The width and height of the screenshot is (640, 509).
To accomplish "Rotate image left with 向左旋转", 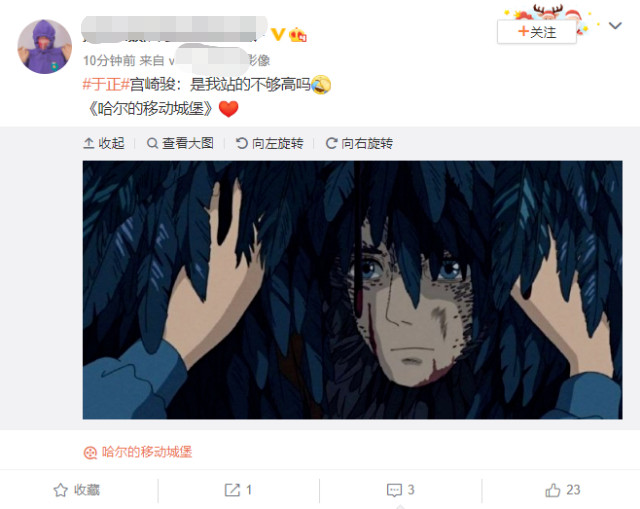I will 269,143.
